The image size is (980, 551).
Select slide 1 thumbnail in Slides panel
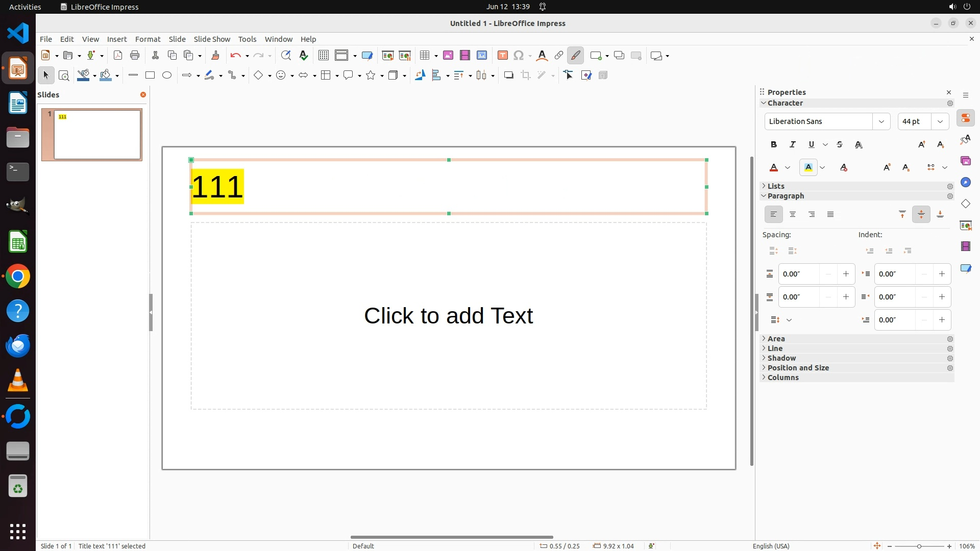point(97,135)
